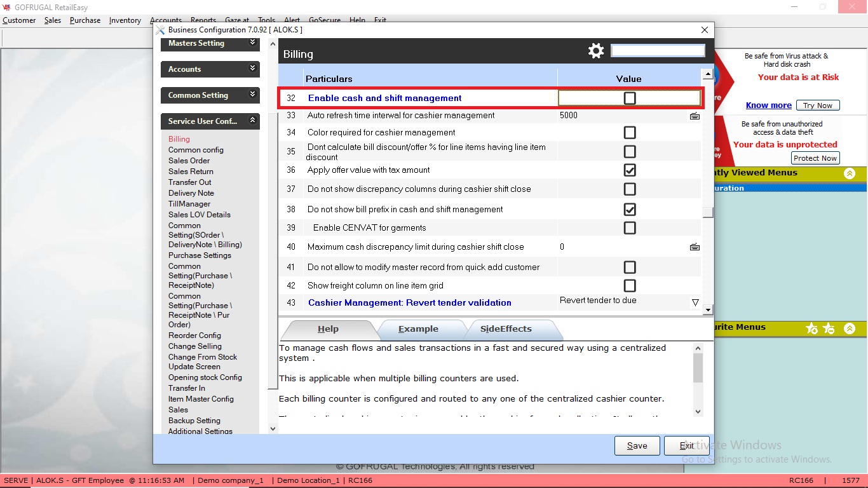Select Delivery Note in sidebar
This screenshot has width=868, height=488.
click(191, 193)
